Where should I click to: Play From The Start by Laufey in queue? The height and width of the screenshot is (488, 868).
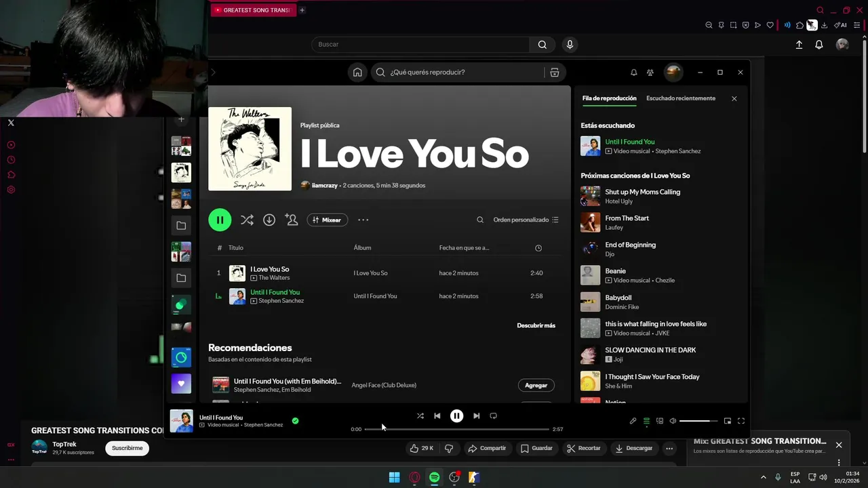point(661,222)
